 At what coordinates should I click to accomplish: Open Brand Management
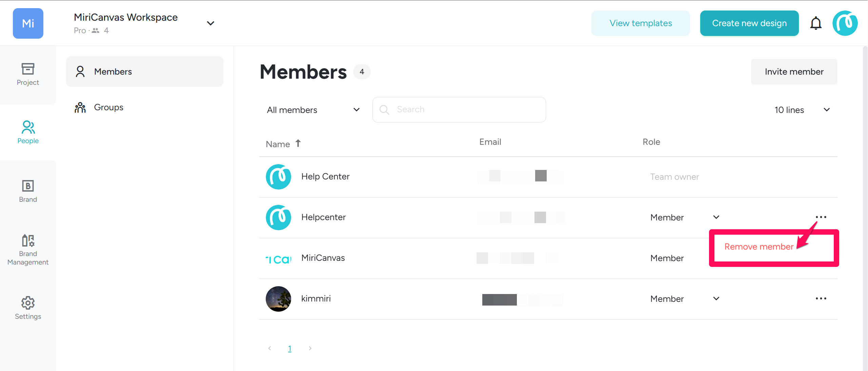point(28,249)
